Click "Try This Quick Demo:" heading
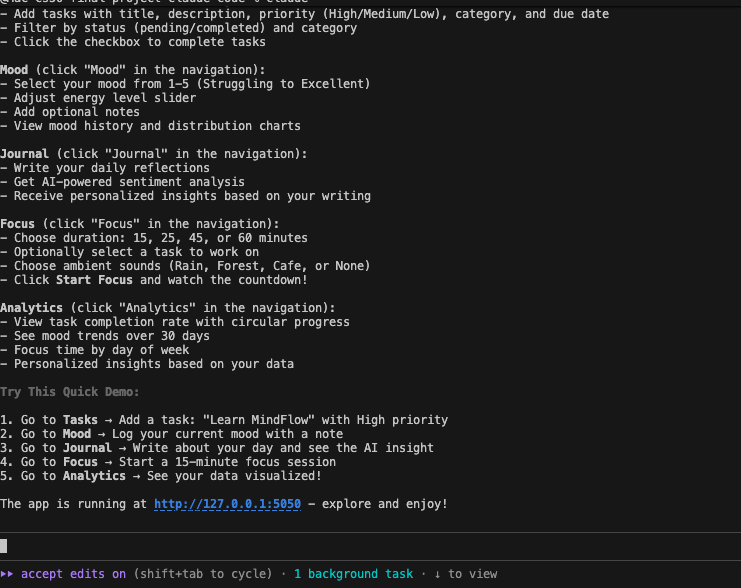The image size is (741, 588). tap(70, 392)
